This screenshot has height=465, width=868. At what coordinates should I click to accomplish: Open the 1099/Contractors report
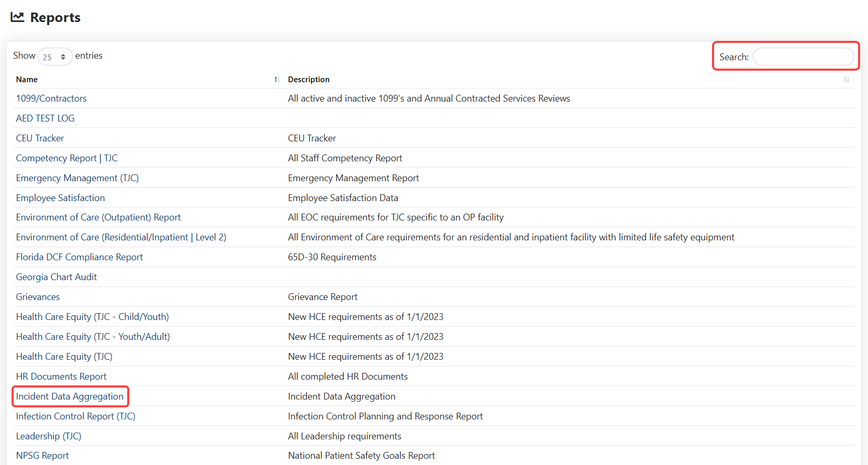(51, 98)
